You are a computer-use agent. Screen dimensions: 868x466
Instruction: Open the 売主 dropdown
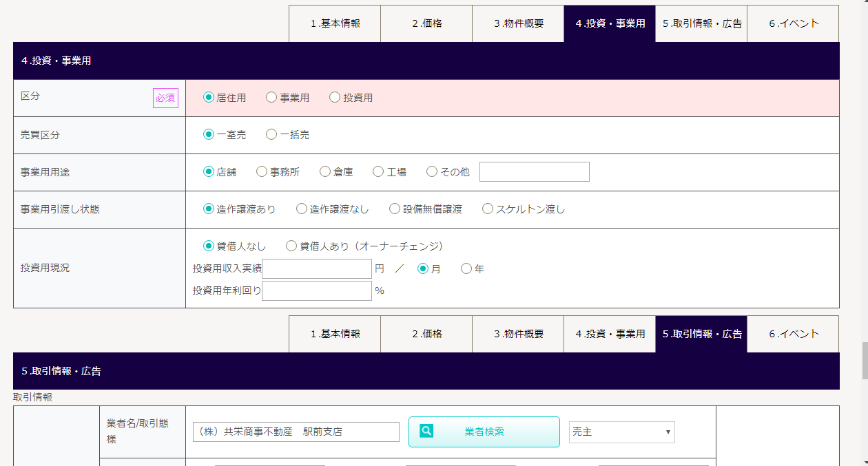621,432
